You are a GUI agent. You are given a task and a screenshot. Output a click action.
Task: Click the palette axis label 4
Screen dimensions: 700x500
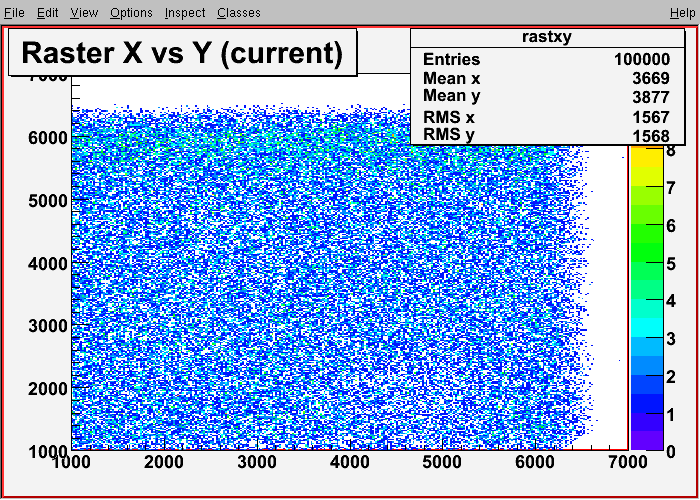click(671, 301)
